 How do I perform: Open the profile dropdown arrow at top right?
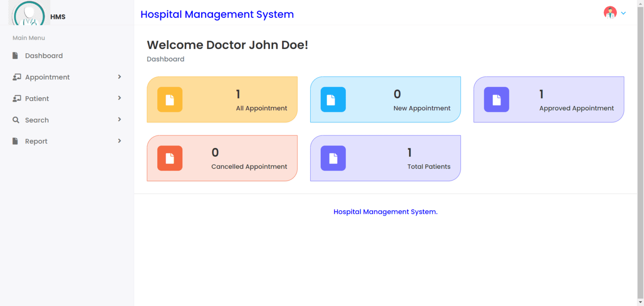coord(623,13)
